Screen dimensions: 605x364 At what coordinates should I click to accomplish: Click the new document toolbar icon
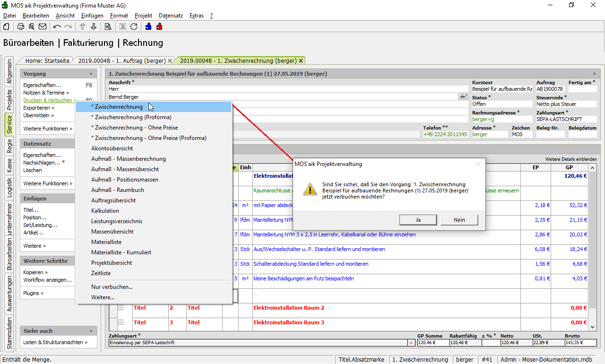[7, 26]
